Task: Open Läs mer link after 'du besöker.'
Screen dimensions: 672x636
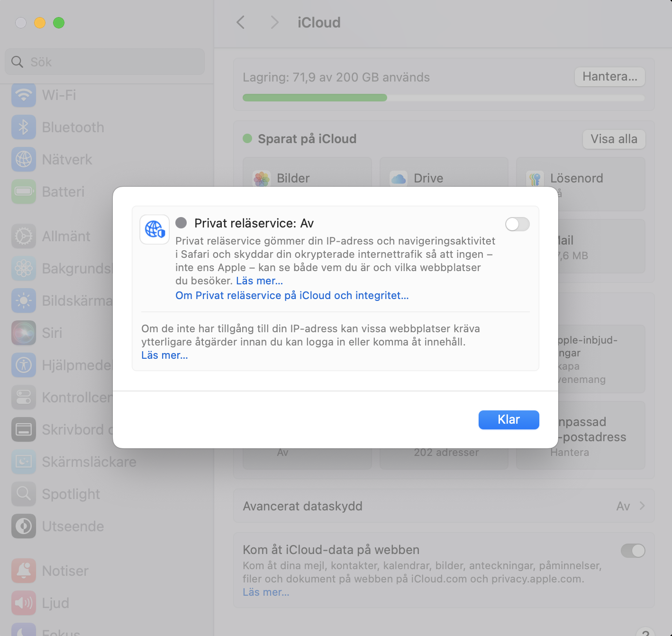Action: (259, 281)
